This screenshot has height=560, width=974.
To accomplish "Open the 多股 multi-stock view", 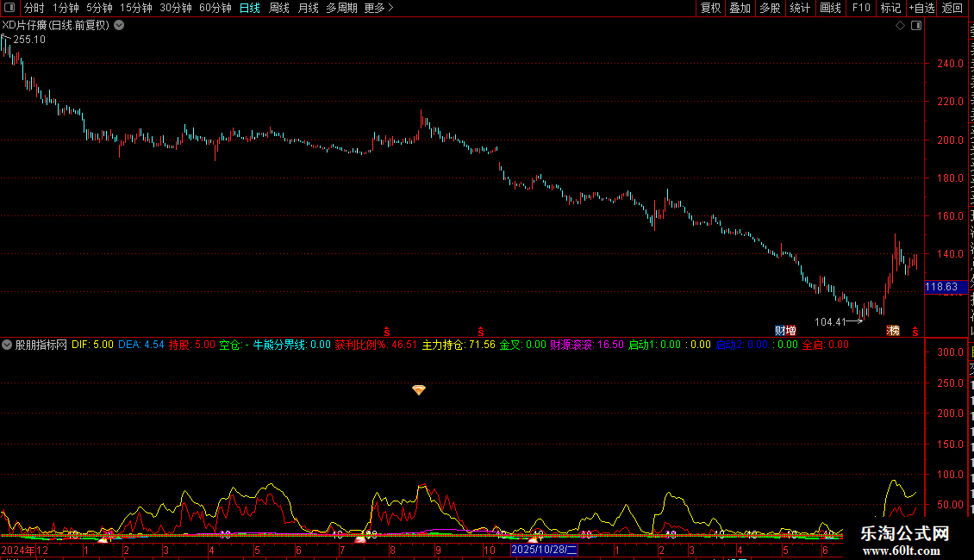I will [x=770, y=8].
